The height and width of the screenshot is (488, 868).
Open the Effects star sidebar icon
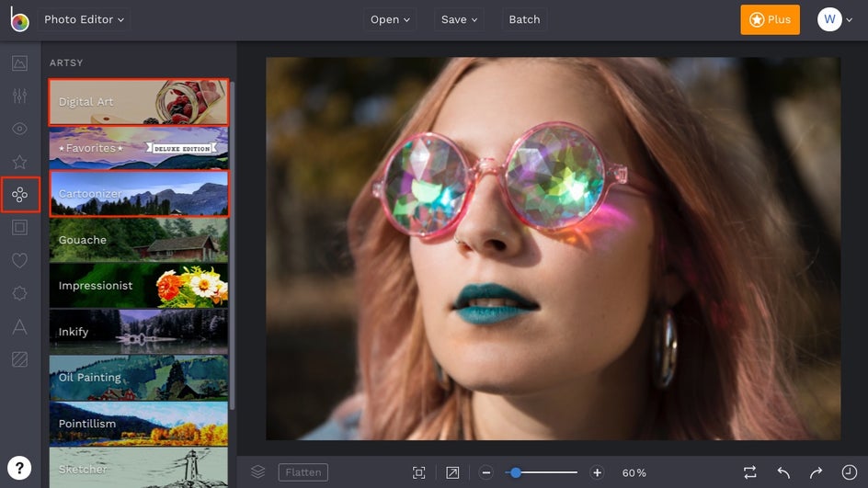(19, 162)
